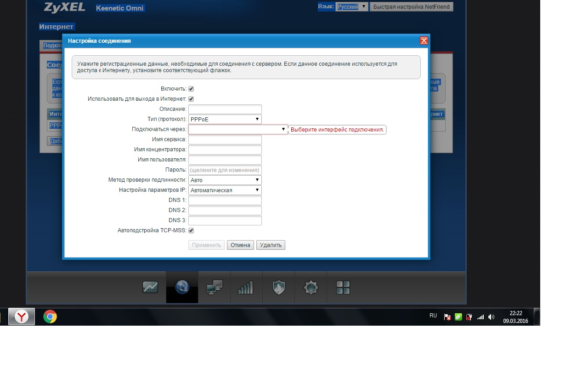Click the Отмена button

(240, 245)
